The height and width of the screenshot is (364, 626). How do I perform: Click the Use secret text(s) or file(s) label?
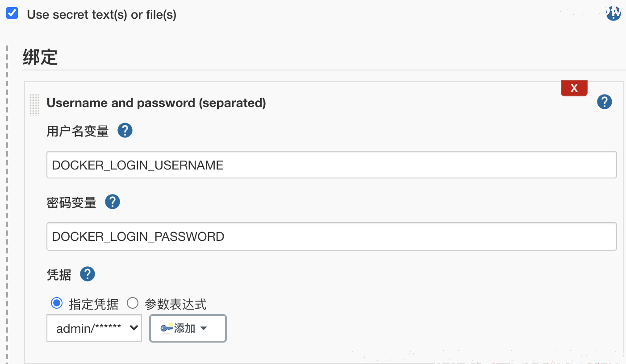coord(102,15)
